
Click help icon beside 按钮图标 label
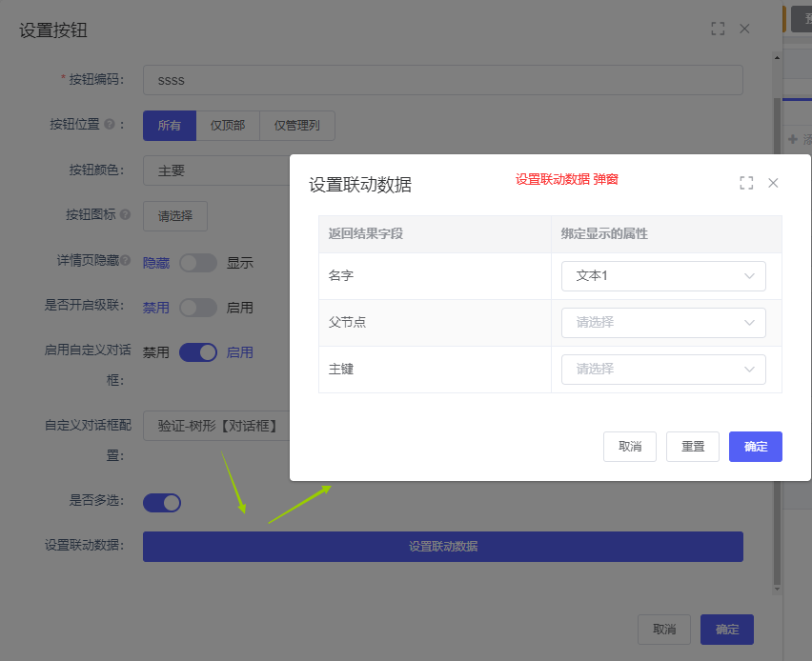point(126,215)
